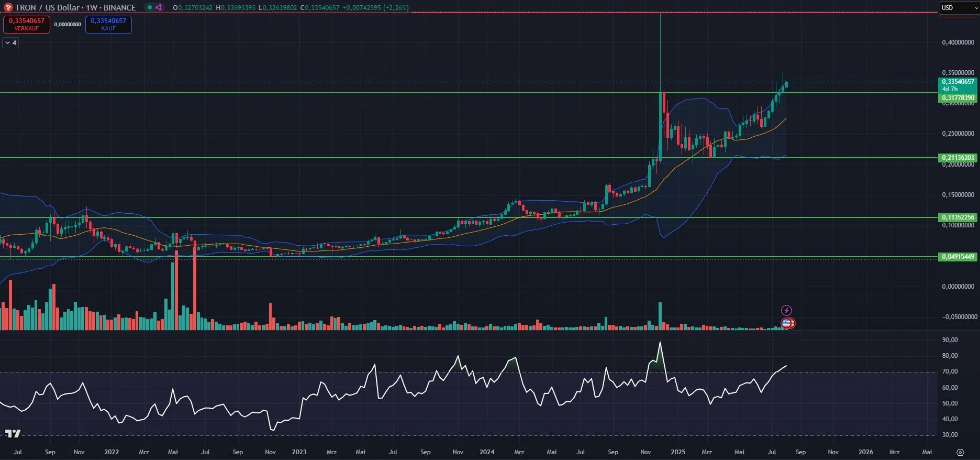Click the red VERKAUF sell button

27,24
